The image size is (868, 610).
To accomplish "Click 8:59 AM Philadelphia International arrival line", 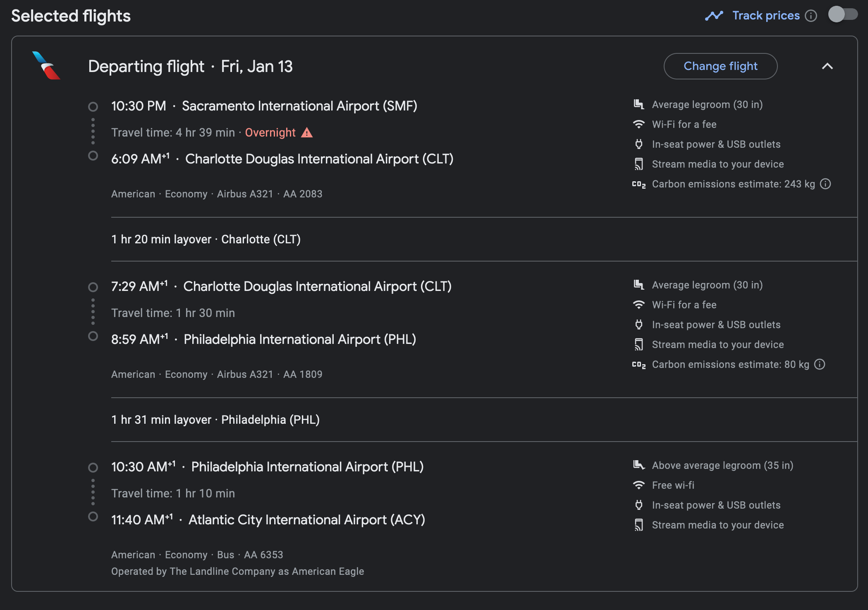I will (263, 339).
